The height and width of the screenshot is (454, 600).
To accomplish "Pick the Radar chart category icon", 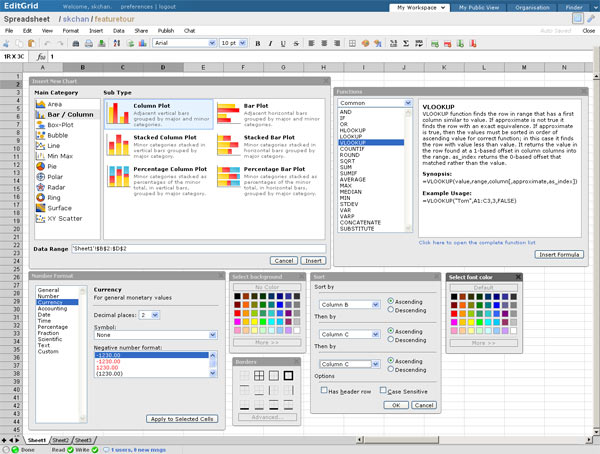I will [40, 187].
